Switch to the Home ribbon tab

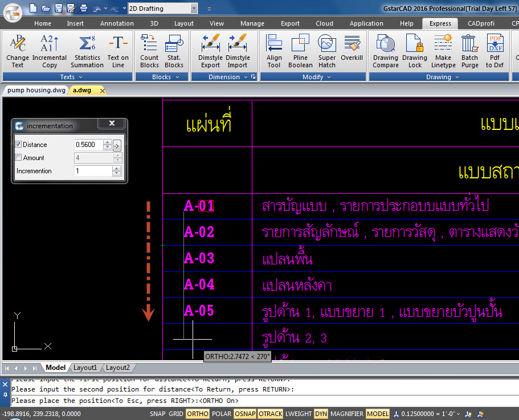click(43, 23)
